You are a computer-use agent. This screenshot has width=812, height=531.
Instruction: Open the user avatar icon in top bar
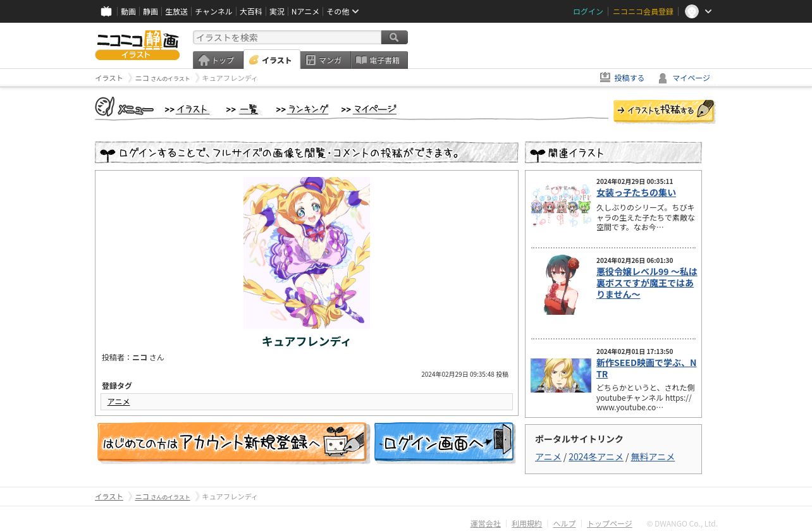pyautogui.click(x=692, y=11)
